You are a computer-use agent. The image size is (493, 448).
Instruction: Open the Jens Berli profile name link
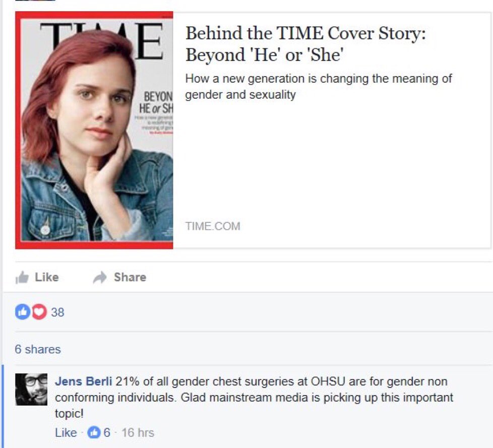pos(83,381)
